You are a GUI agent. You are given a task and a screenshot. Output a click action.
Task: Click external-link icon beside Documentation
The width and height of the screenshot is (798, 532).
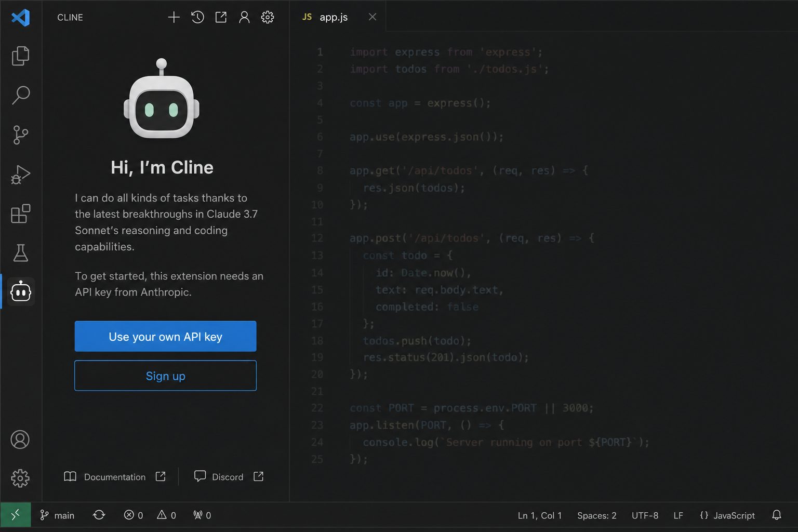[161, 476]
